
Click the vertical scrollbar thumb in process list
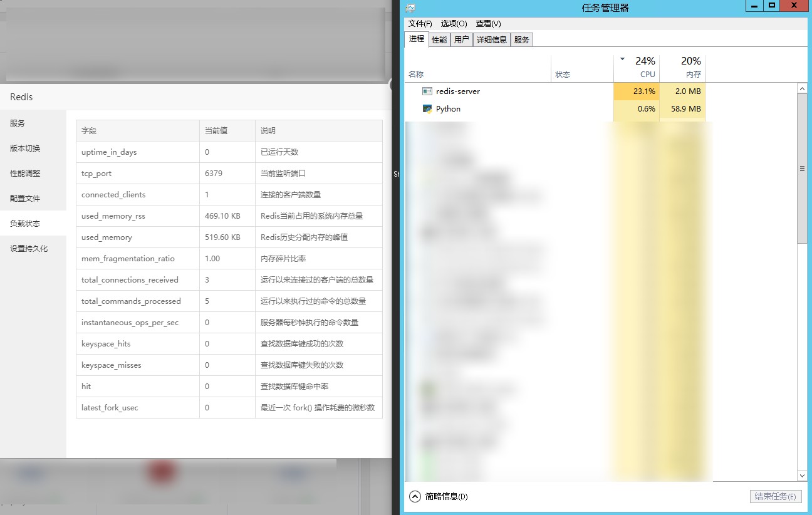802,169
